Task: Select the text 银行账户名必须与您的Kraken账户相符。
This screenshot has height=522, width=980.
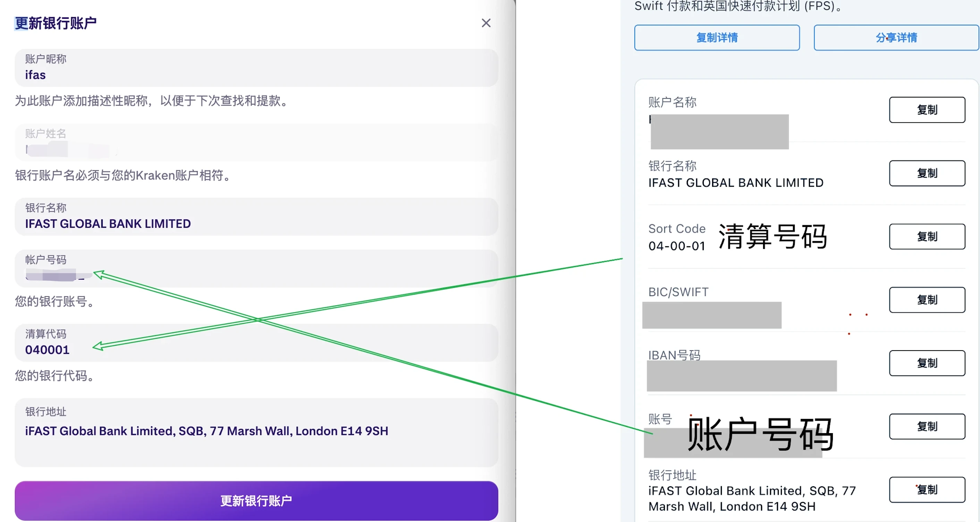Action: pyautogui.click(x=123, y=175)
